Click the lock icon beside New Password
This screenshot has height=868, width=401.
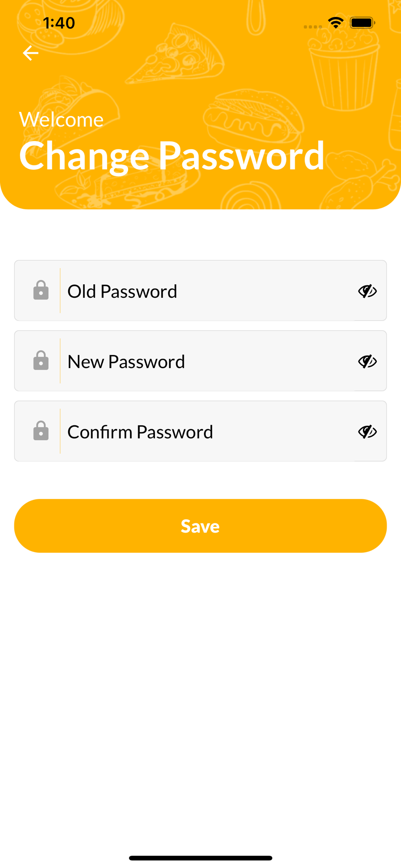point(41,360)
